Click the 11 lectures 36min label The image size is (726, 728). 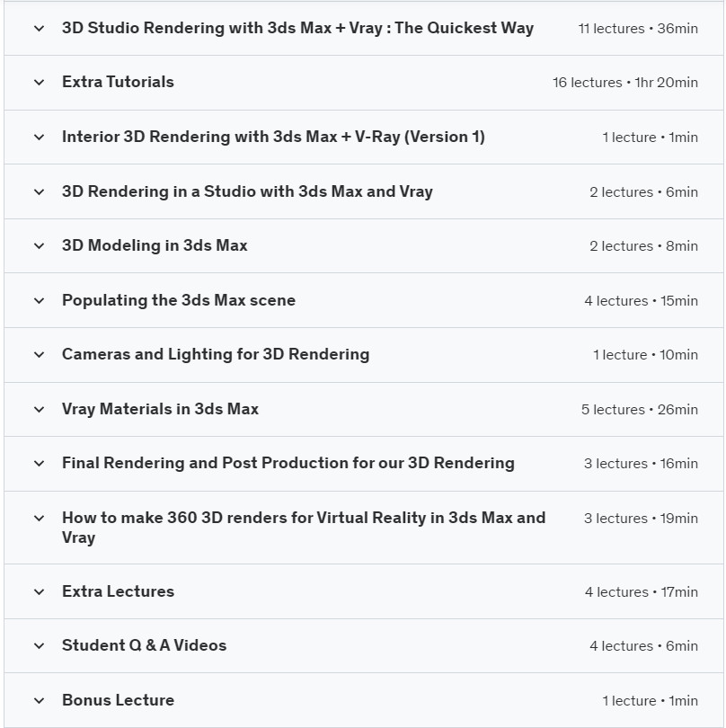click(x=638, y=29)
